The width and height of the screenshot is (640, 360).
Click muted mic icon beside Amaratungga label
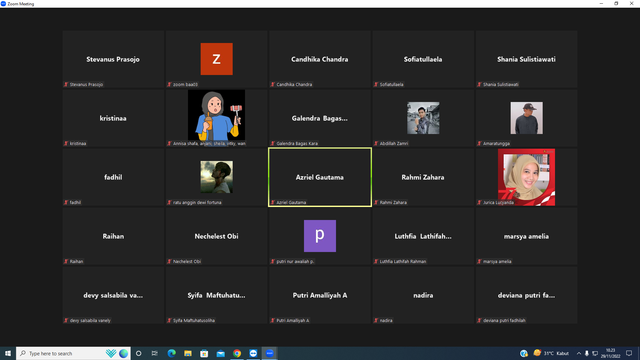coord(479,143)
